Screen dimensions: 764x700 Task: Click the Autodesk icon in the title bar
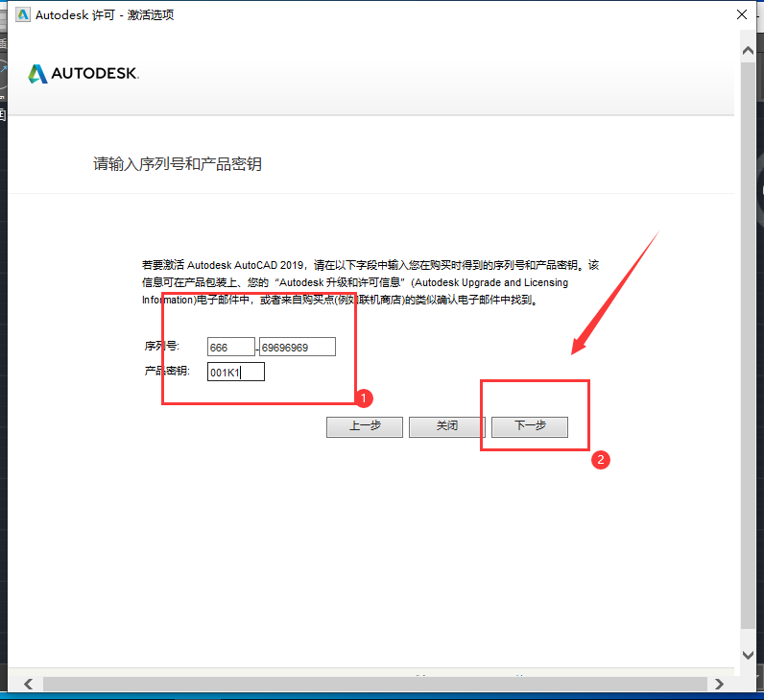pyautogui.click(x=22, y=14)
